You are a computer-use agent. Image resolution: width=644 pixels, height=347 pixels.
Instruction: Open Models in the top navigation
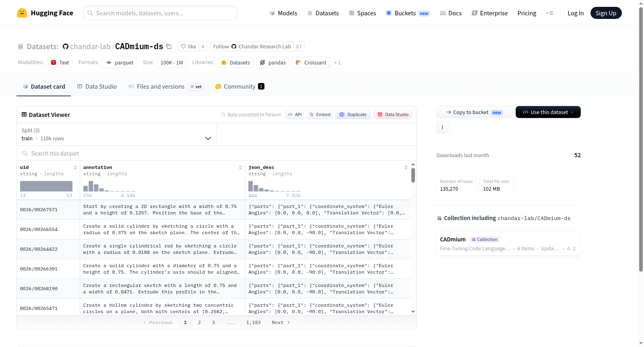(x=283, y=13)
